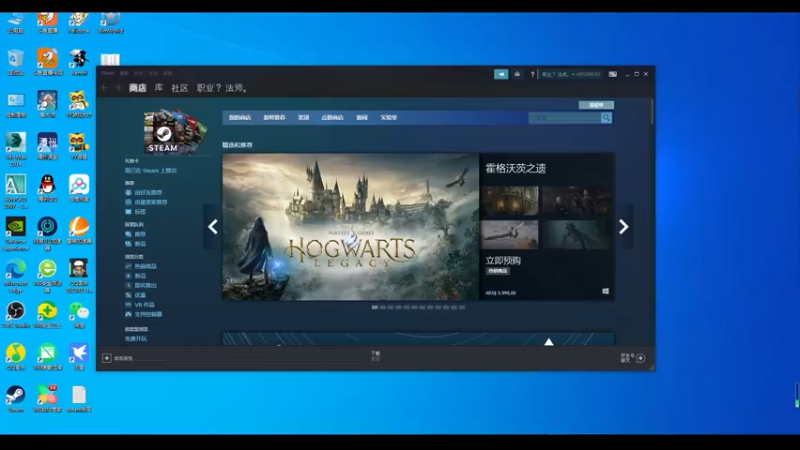Open 类别 categories navigation menu
Viewport: 800px width, 450px height.
304,118
